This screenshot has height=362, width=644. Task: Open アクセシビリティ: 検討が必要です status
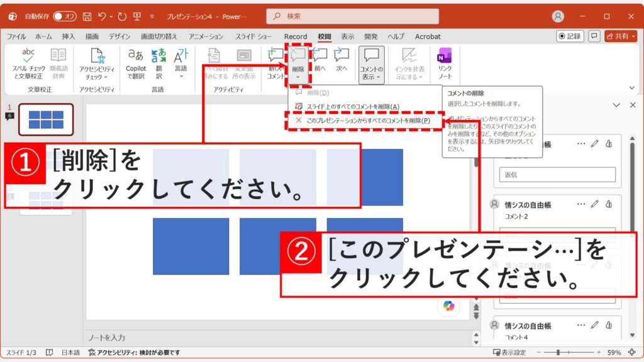click(x=135, y=353)
